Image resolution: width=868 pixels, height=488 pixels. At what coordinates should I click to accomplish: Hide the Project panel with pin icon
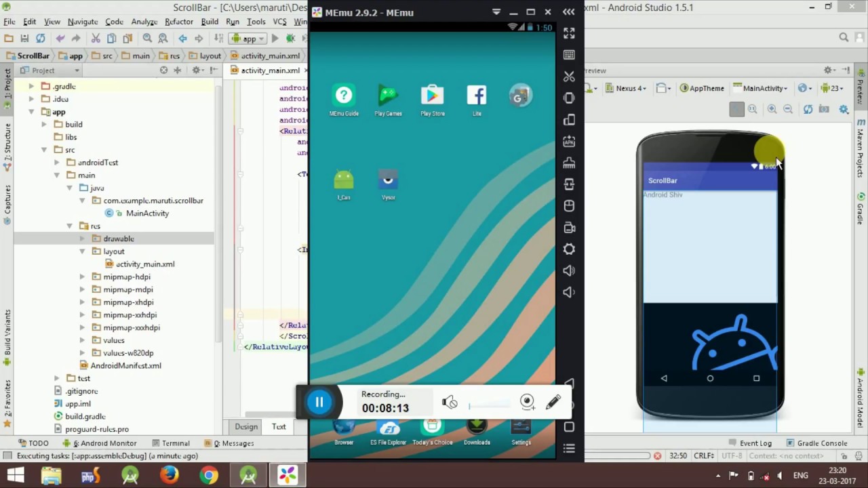(213, 70)
